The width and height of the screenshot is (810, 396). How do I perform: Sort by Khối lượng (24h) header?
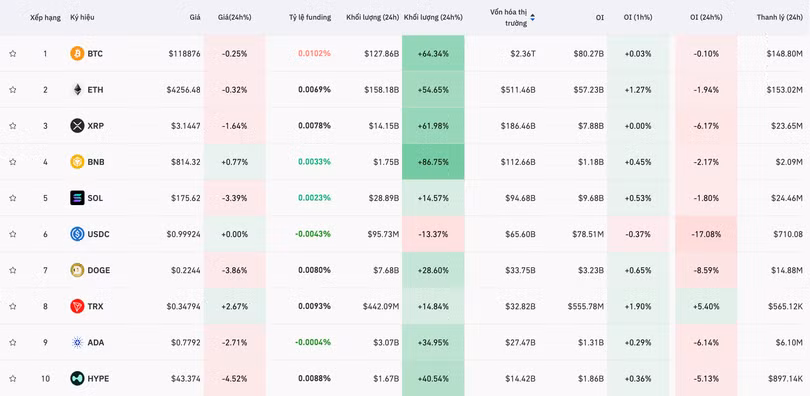click(x=372, y=17)
